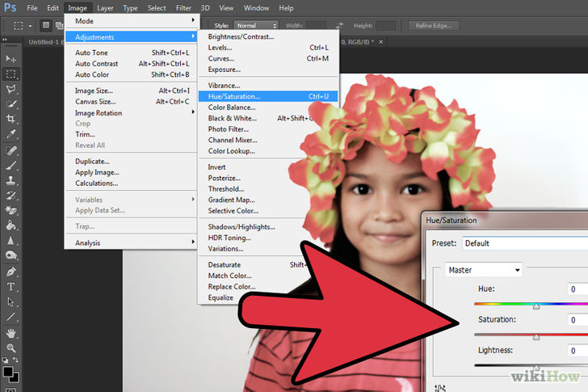Click the Hue value field
The width and height of the screenshot is (588, 392).
577,289
